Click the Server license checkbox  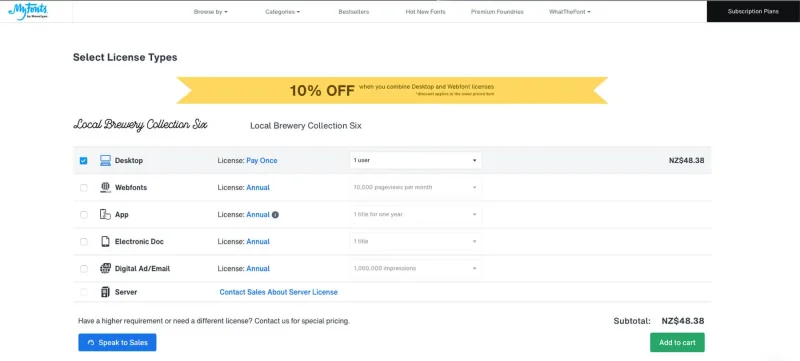(84, 292)
